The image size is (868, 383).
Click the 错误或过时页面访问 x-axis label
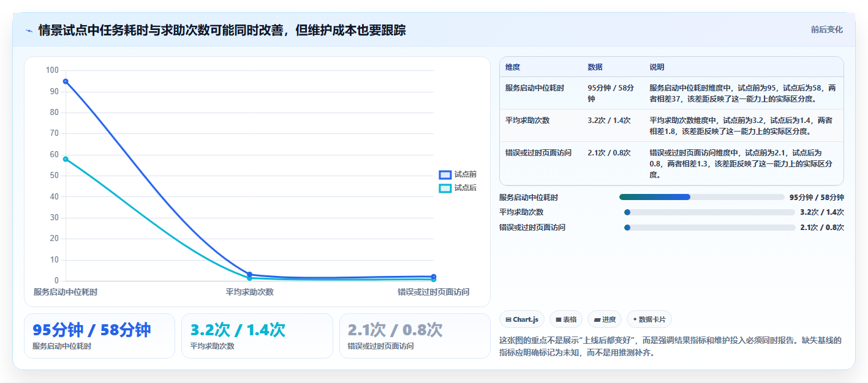434,292
